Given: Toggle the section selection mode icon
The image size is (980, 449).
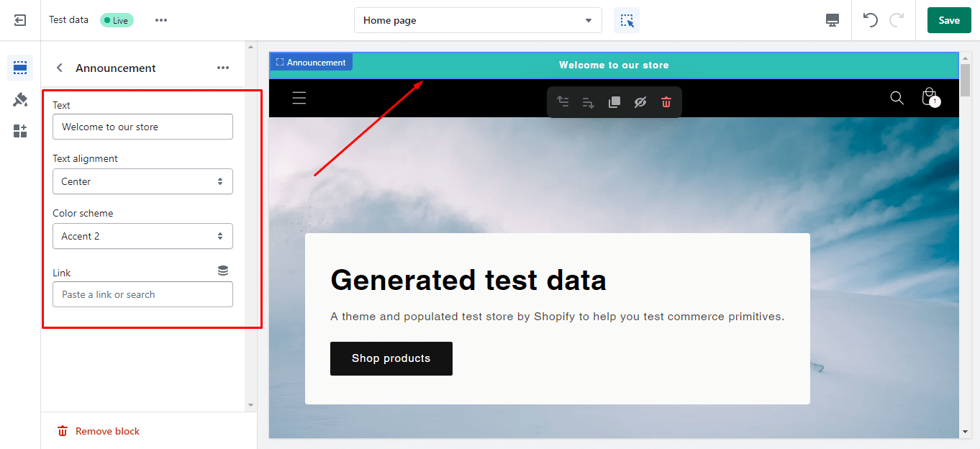Looking at the screenshot, I should [x=626, y=19].
